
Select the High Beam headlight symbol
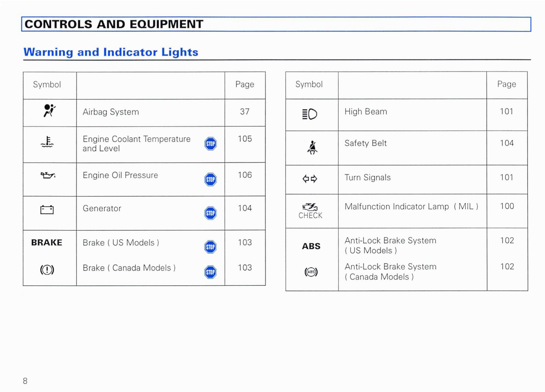(310, 114)
